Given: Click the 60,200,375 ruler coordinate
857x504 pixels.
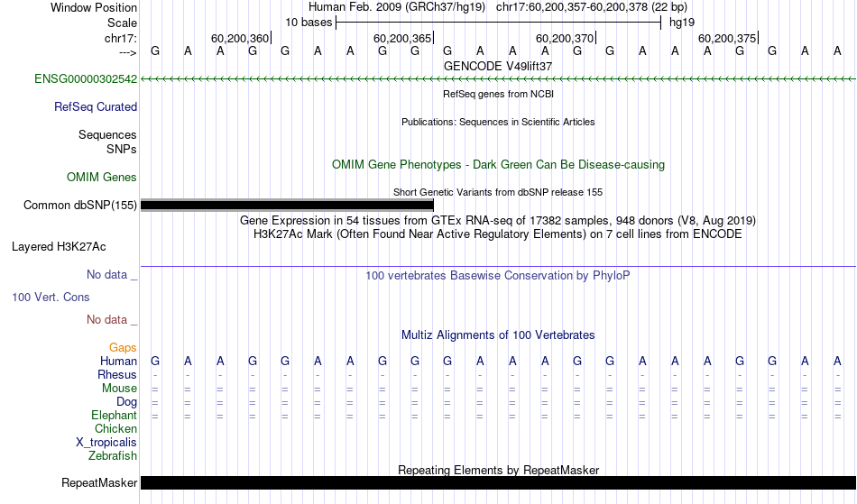Looking at the screenshot, I should tap(727, 38).
